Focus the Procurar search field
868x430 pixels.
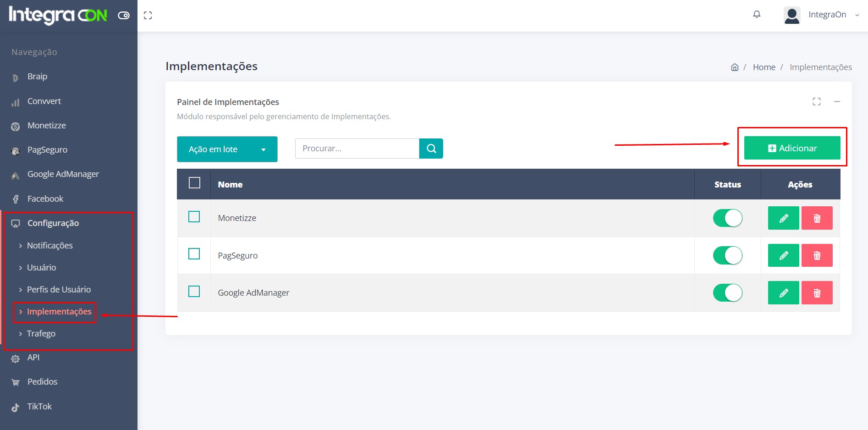[357, 149]
